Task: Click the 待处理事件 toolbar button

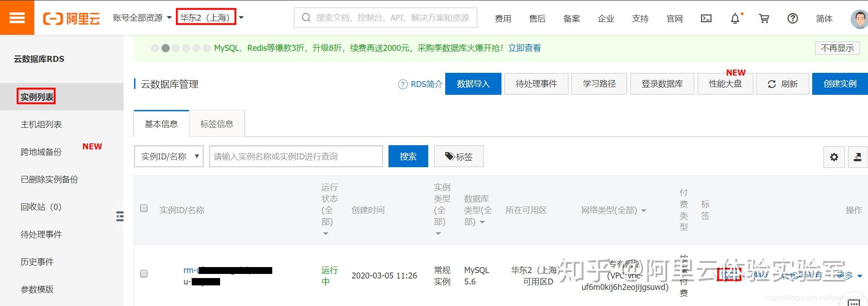Action: pos(536,84)
